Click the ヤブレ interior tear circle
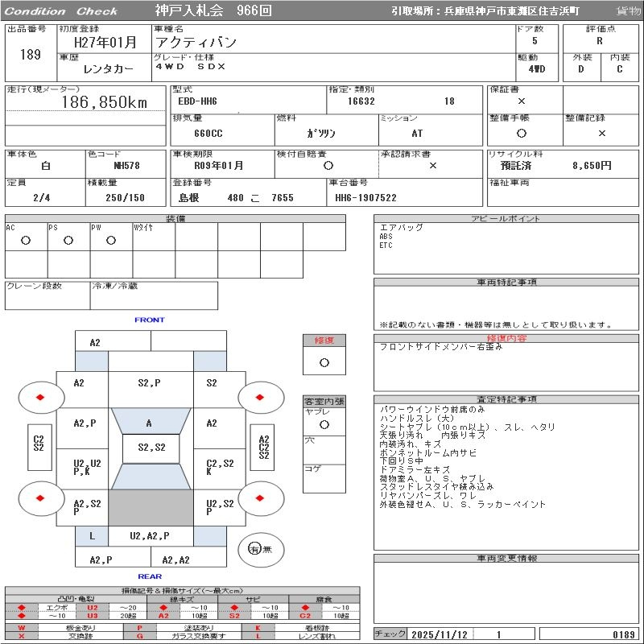 click(x=324, y=423)
